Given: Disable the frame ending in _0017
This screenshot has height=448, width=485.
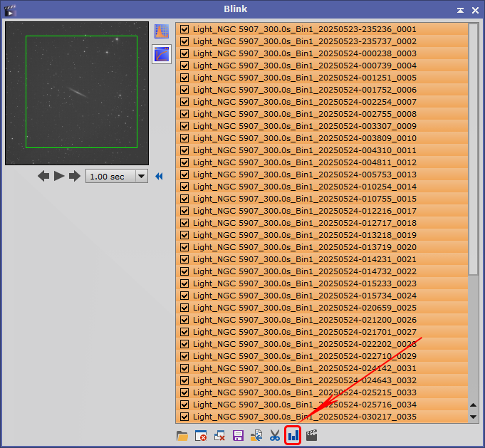Looking at the screenshot, I should pos(184,211).
